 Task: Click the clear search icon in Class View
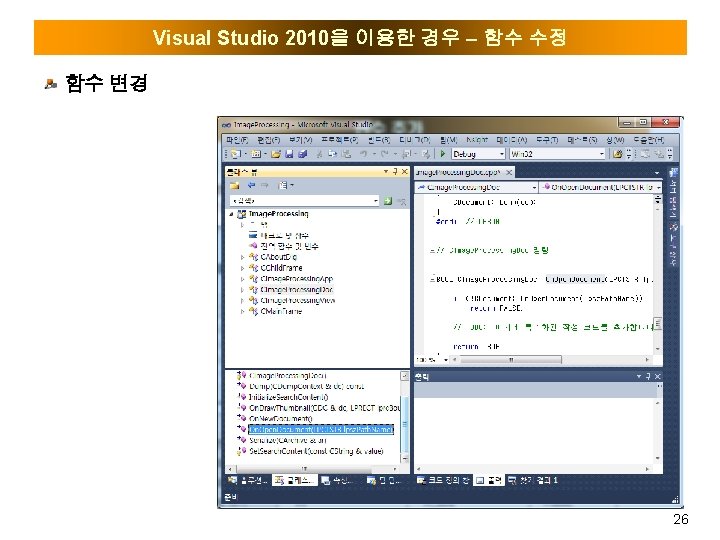pyautogui.click(x=401, y=201)
